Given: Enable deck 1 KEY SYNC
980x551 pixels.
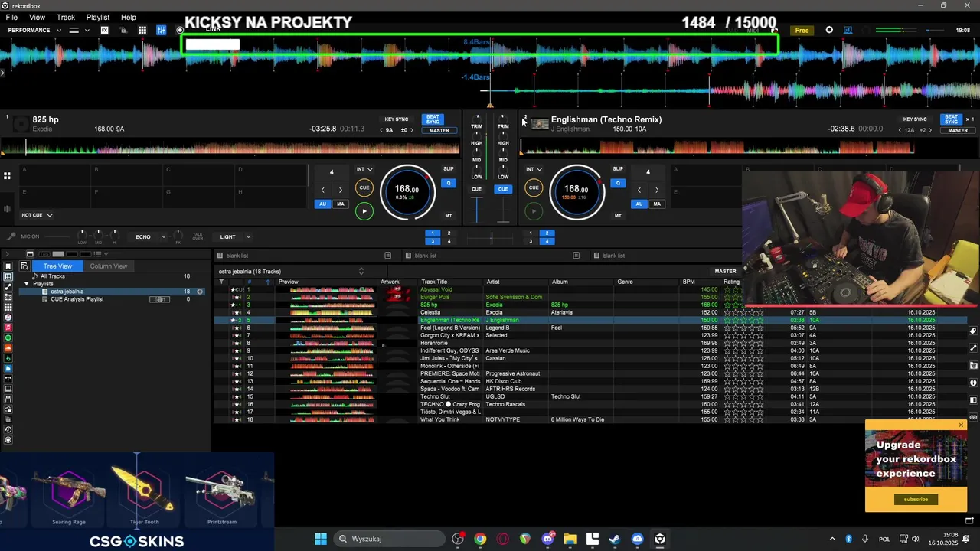Looking at the screenshot, I should click(x=397, y=119).
